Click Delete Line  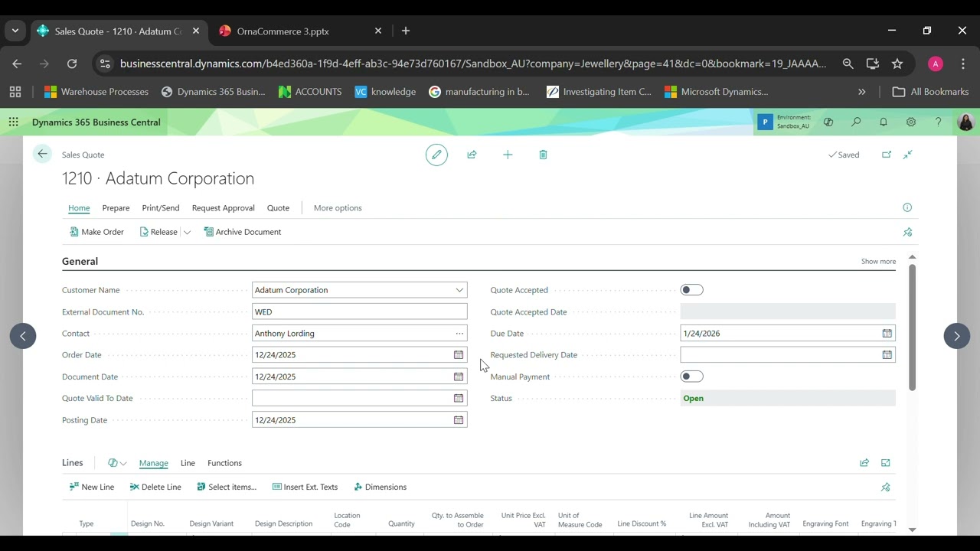tap(155, 487)
